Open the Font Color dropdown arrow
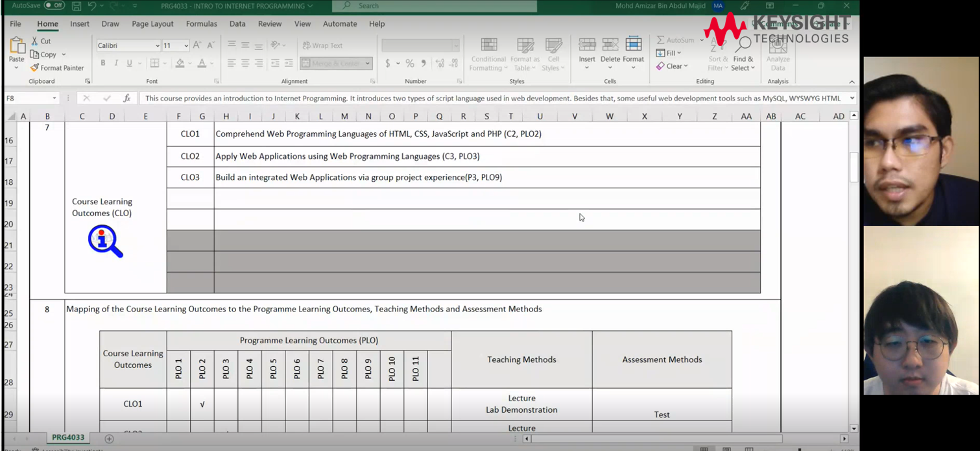Screen dimensions: 980x451 click(x=212, y=64)
